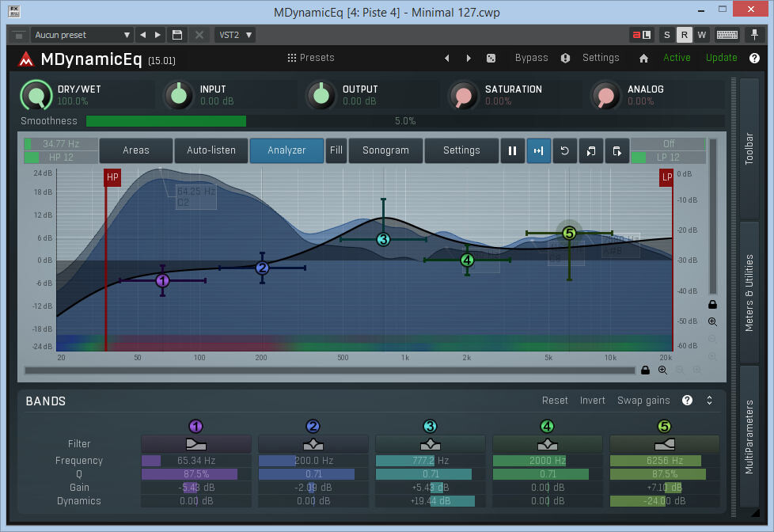Expand the Meters & Utilities side panel

click(749, 292)
